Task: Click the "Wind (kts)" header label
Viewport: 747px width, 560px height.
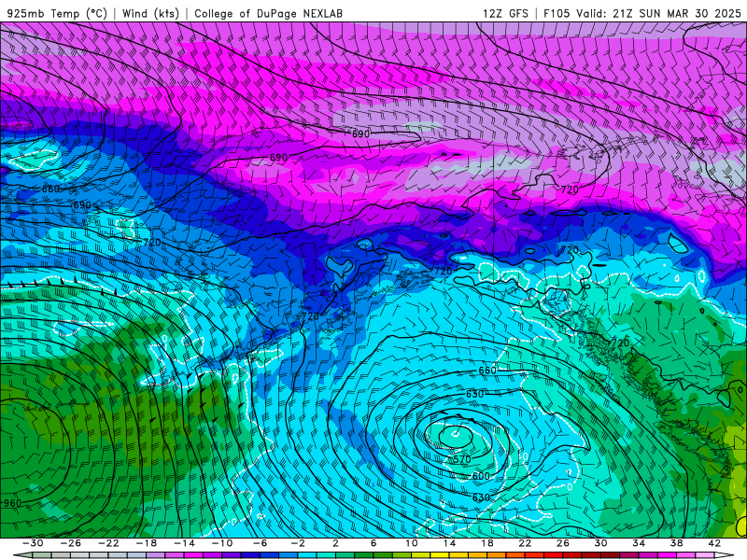Action: pyautogui.click(x=150, y=13)
